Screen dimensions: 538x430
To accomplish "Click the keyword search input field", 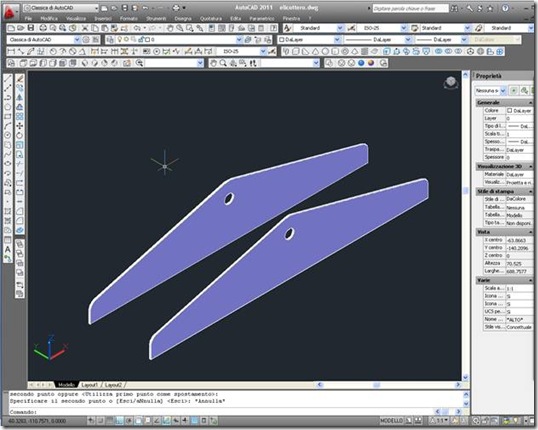I will (411, 8).
